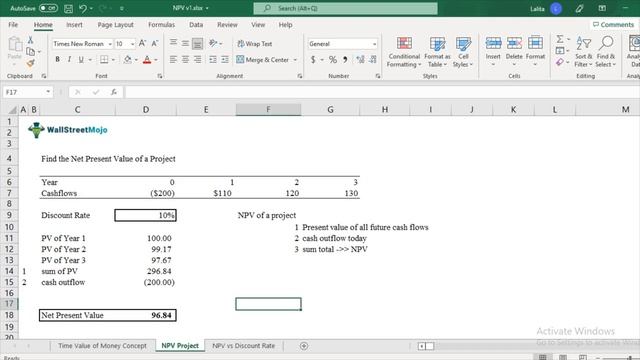
Task: Click Increase Indent icon
Action: tap(225, 60)
